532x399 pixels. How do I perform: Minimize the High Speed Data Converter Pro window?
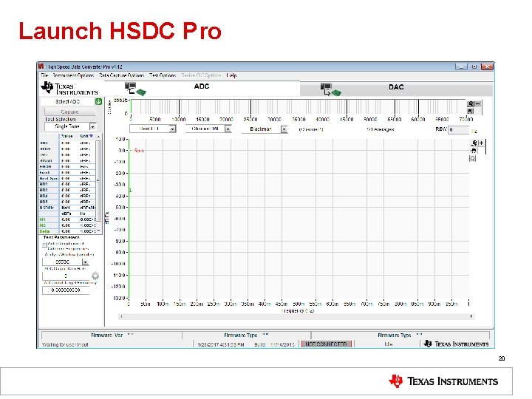coord(461,66)
